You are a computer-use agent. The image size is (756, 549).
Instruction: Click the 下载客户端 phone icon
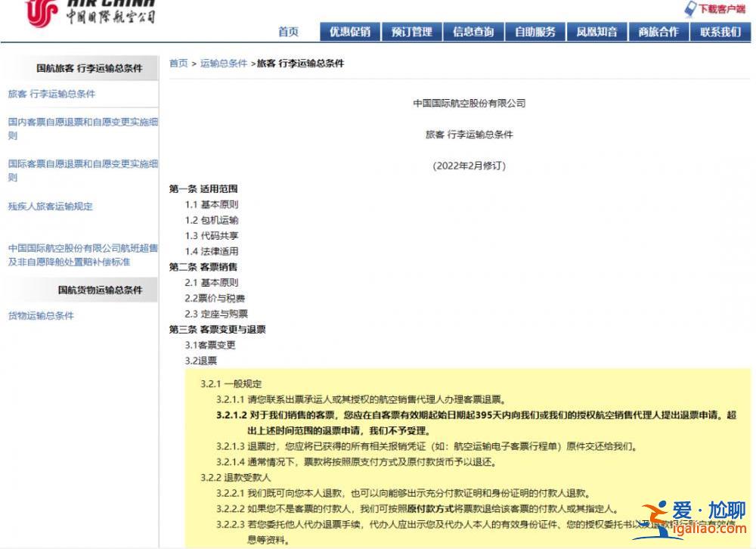point(690,8)
